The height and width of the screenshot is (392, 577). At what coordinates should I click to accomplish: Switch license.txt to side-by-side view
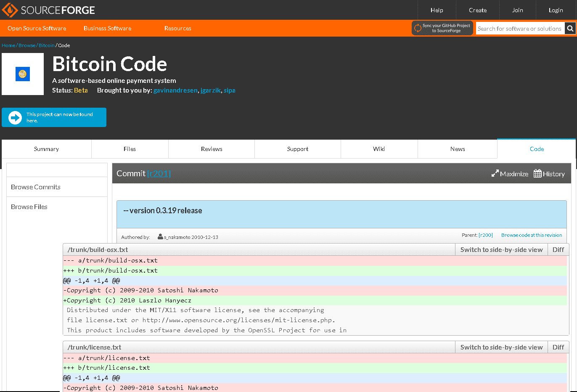pyautogui.click(x=501, y=347)
